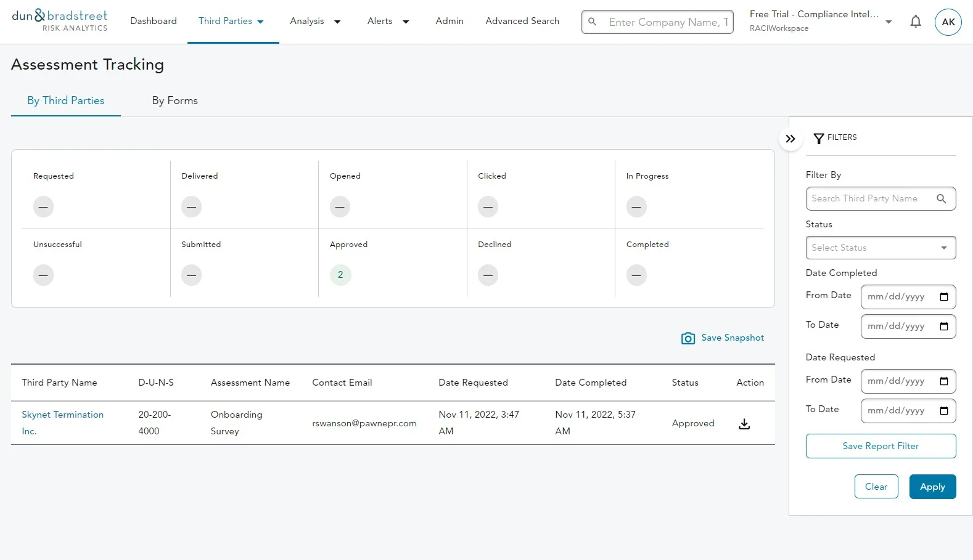Viewport: 973px width, 560px height.
Task: Open calendar for Date Requested To Date
Action: coord(944,411)
